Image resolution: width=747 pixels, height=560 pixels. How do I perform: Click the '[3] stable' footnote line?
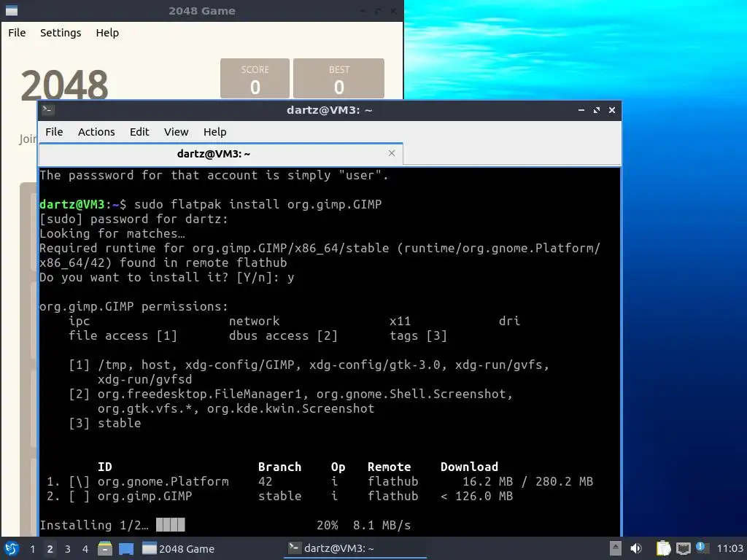point(105,423)
